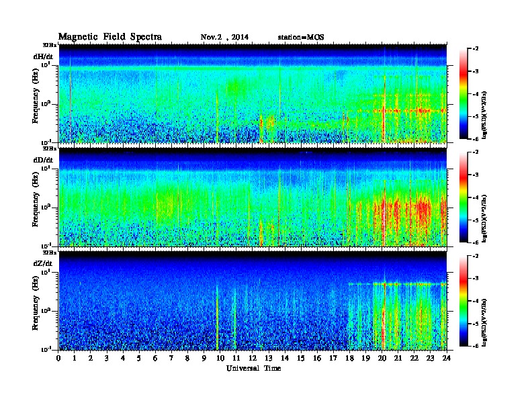Click hour tick label "13" on the time axis
Image resolution: width=532 pixels, height=411 pixels.
(x=269, y=358)
